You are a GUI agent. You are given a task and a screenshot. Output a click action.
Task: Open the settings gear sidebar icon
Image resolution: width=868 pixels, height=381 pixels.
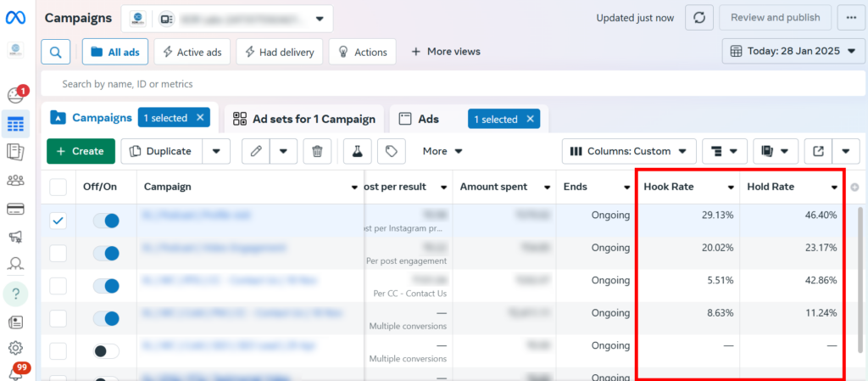(x=15, y=348)
